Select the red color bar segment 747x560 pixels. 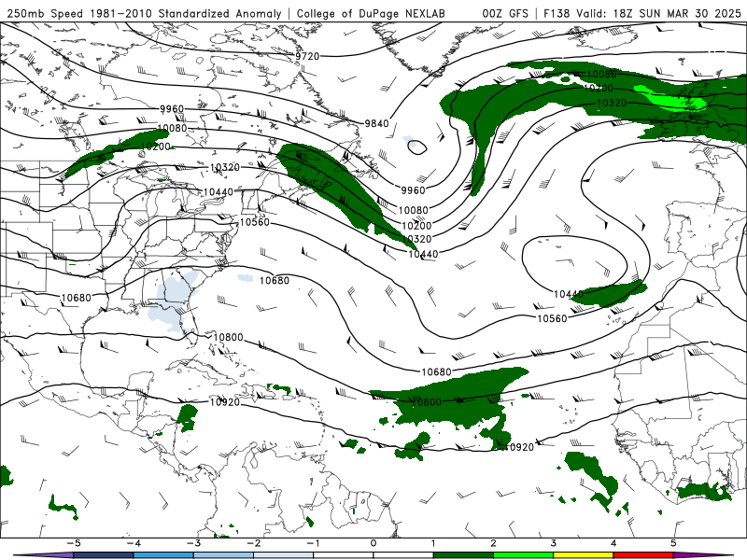pyautogui.click(x=643, y=555)
